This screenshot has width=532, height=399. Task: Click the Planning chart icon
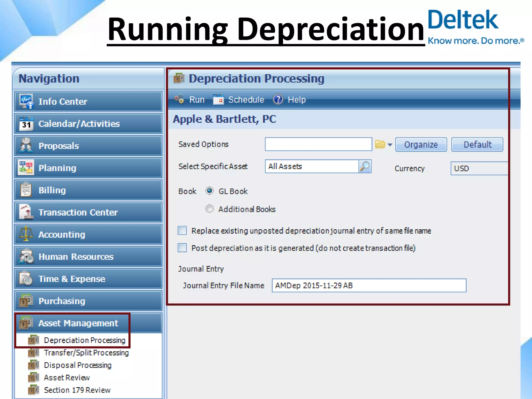pyautogui.click(x=26, y=168)
